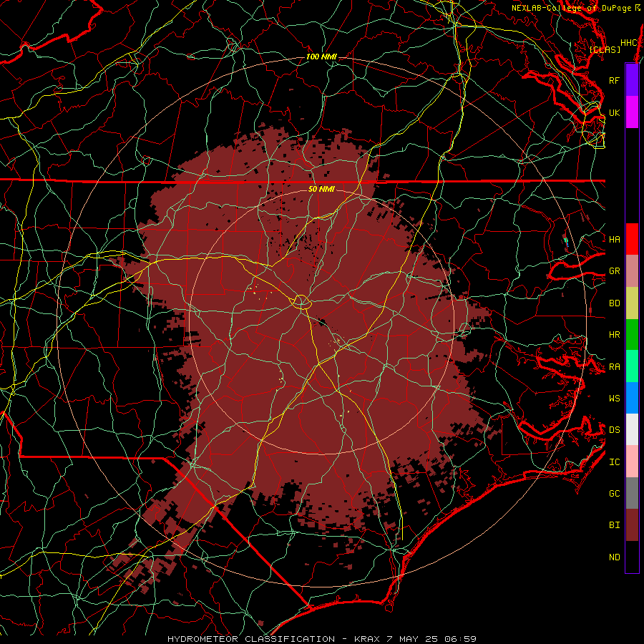
Task: Click the GC legend label
Action: [614, 493]
